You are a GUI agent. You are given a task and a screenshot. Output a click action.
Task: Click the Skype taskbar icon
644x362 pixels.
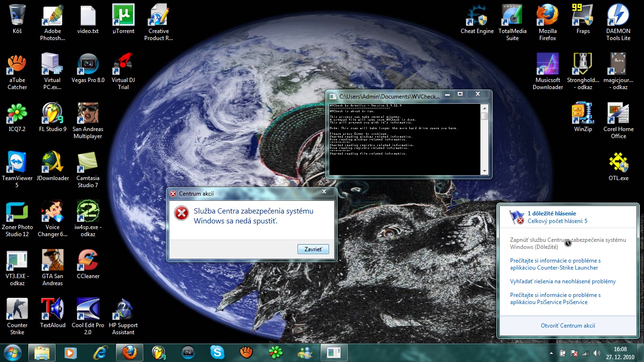coord(217,352)
